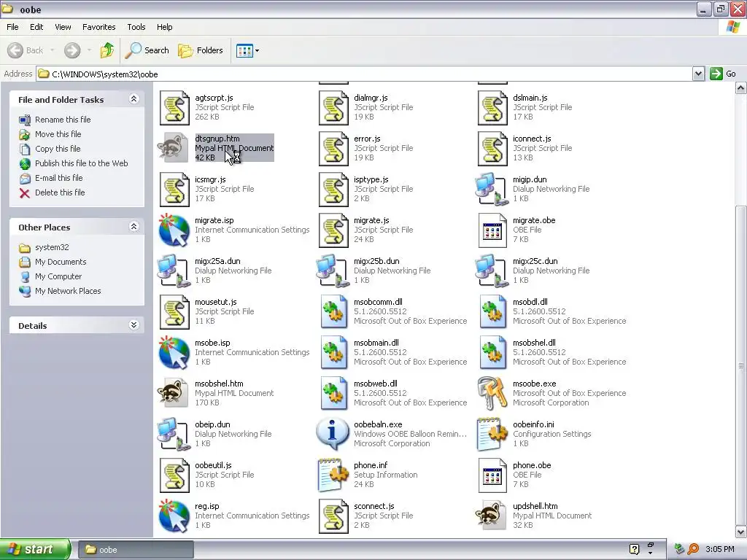Viewport: 747px width, 560px height.
Task: Select the phone.inf setup information icon
Action: coord(333,475)
